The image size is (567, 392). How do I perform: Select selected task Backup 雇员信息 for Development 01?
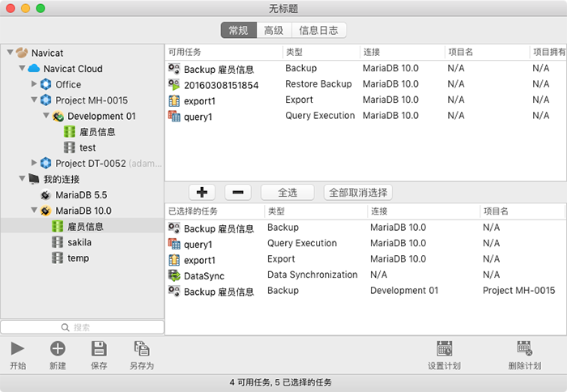point(366,292)
